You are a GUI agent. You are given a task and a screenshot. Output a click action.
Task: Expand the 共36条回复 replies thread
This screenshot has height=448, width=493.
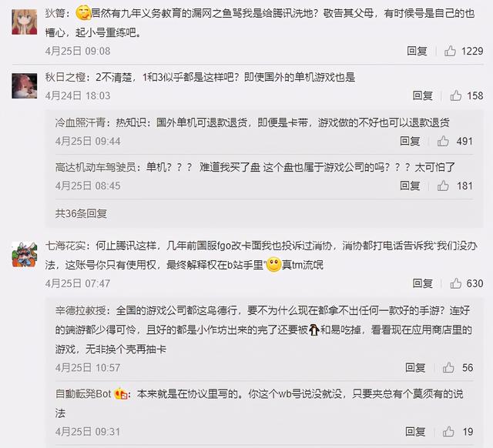tap(81, 214)
